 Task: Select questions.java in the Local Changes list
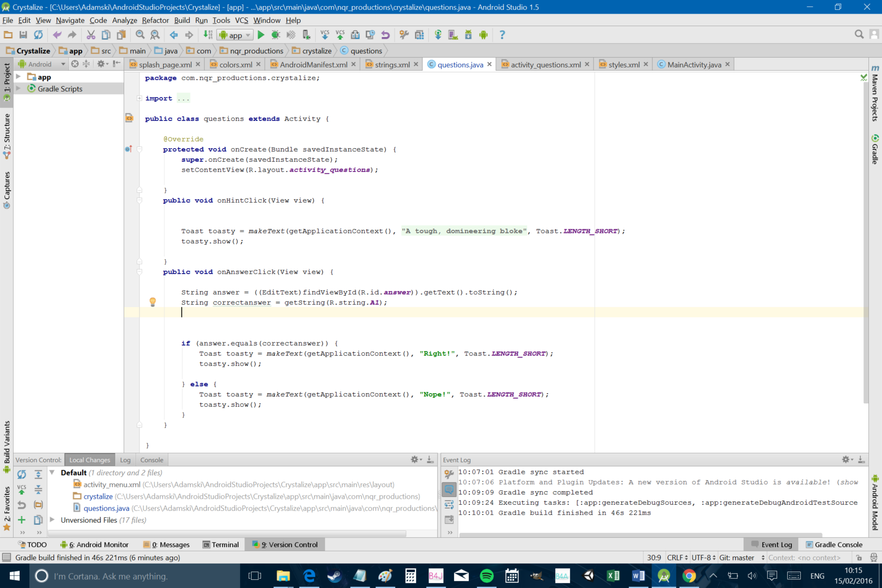tap(107, 508)
